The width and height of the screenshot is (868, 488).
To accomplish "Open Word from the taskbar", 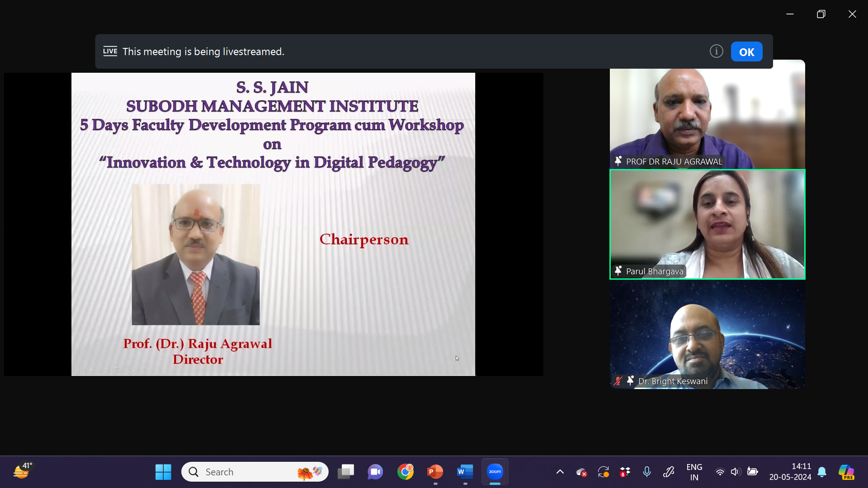I will tap(465, 472).
